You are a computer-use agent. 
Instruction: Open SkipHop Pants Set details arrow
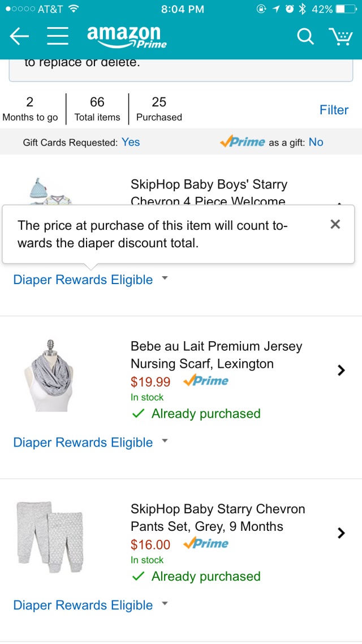[341, 533]
